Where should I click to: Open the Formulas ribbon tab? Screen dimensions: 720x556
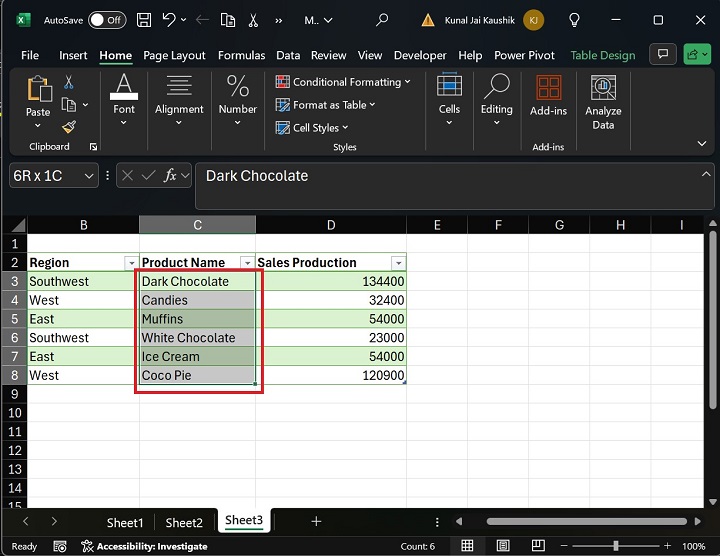coord(241,55)
